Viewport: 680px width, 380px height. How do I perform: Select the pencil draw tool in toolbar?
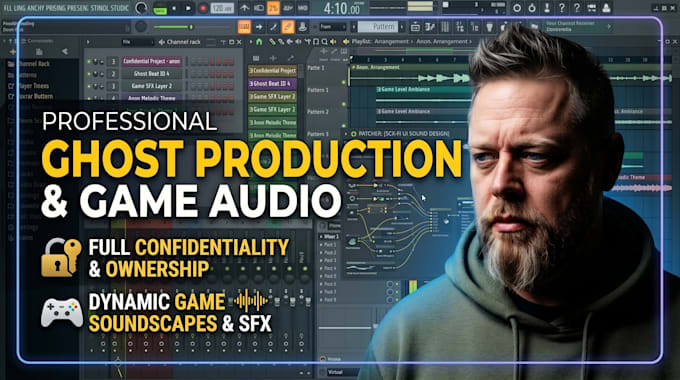(x=288, y=27)
